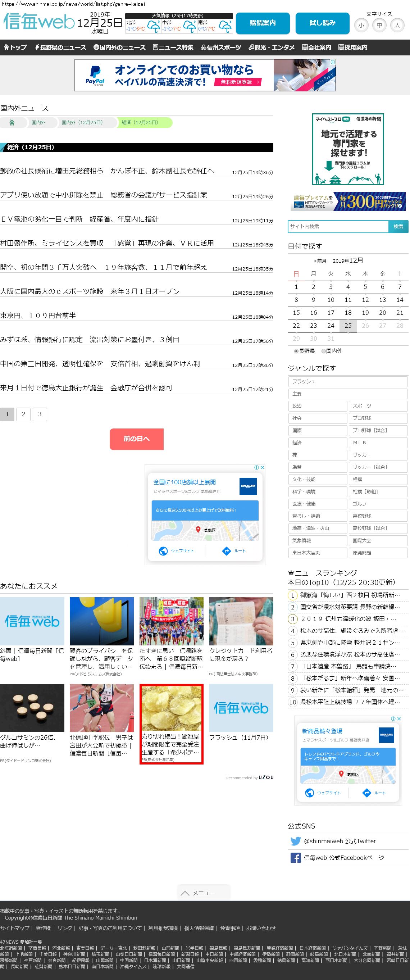Go to page 2 of news list
Screen dimensions: 410x980
pos(23,414)
